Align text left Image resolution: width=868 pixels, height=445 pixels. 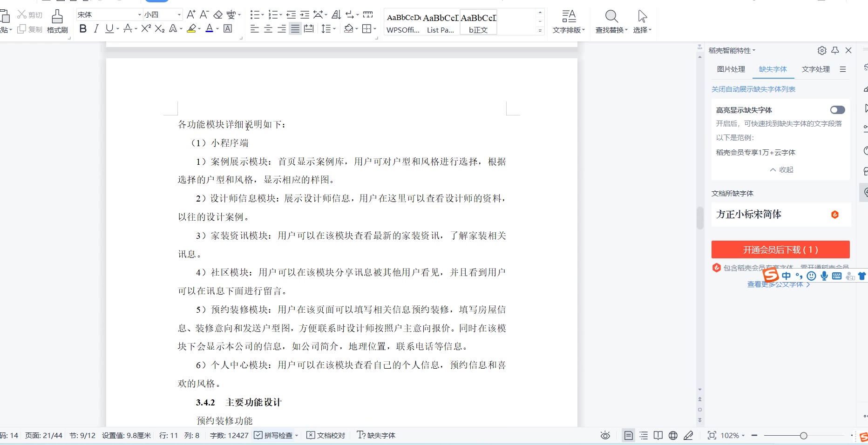click(x=255, y=29)
